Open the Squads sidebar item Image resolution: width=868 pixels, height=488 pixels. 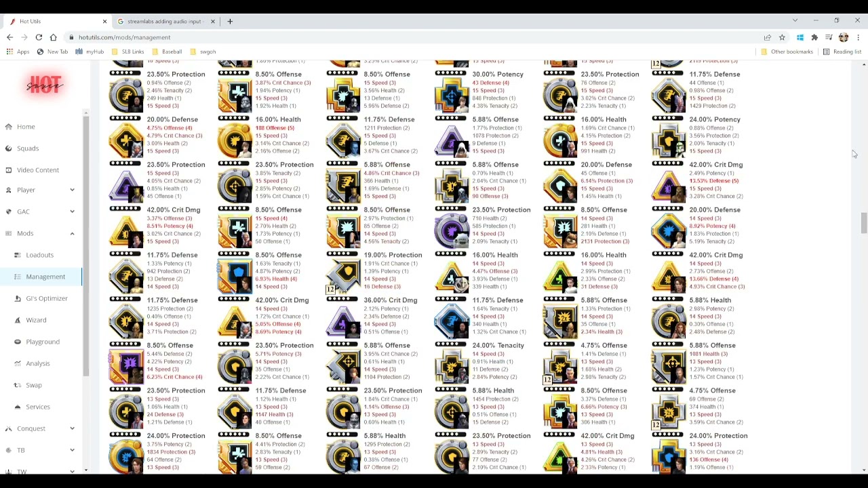pos(28,148)
